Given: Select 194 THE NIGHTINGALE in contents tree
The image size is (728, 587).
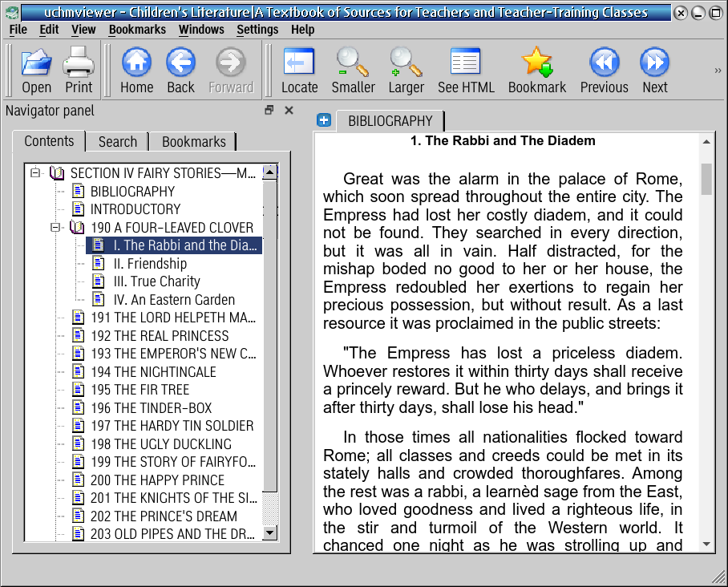Looking at the screenshot, I should pyautogui.click(x=153, y=372).
